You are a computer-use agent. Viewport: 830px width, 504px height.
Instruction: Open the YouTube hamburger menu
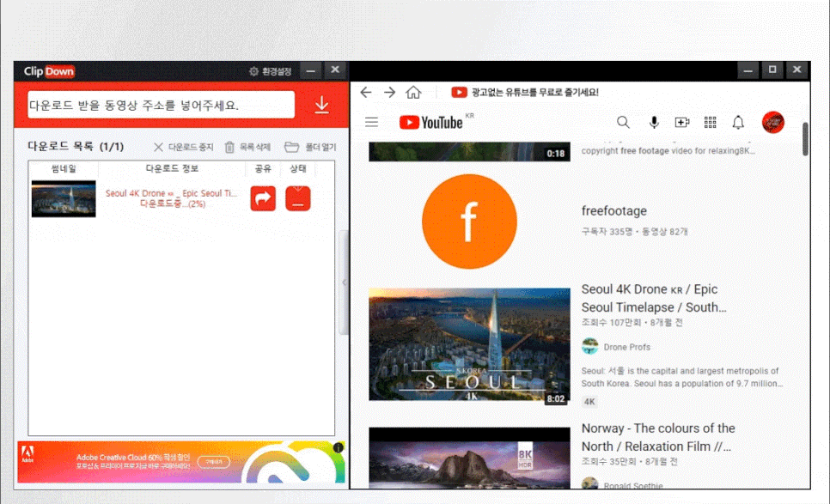(371, 123)
